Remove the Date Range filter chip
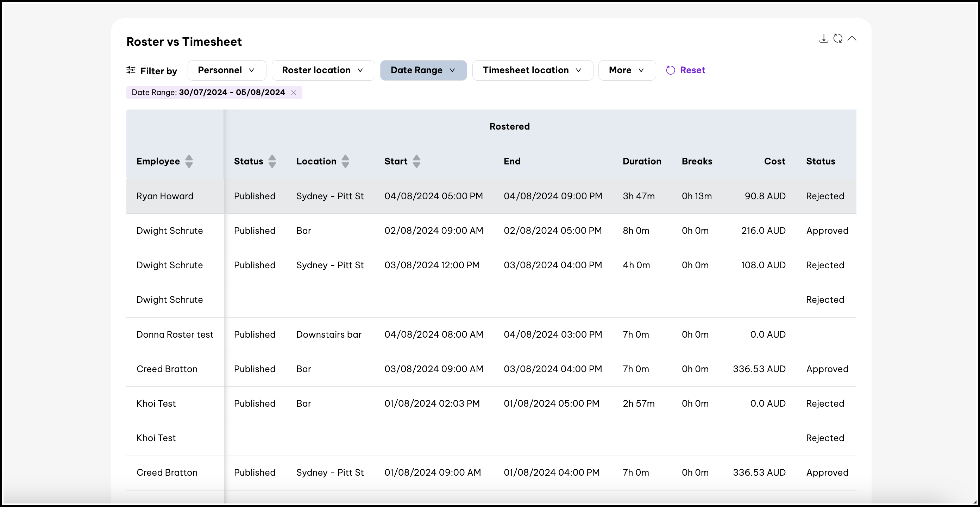 pyautogui.click(x=294, y=93)
